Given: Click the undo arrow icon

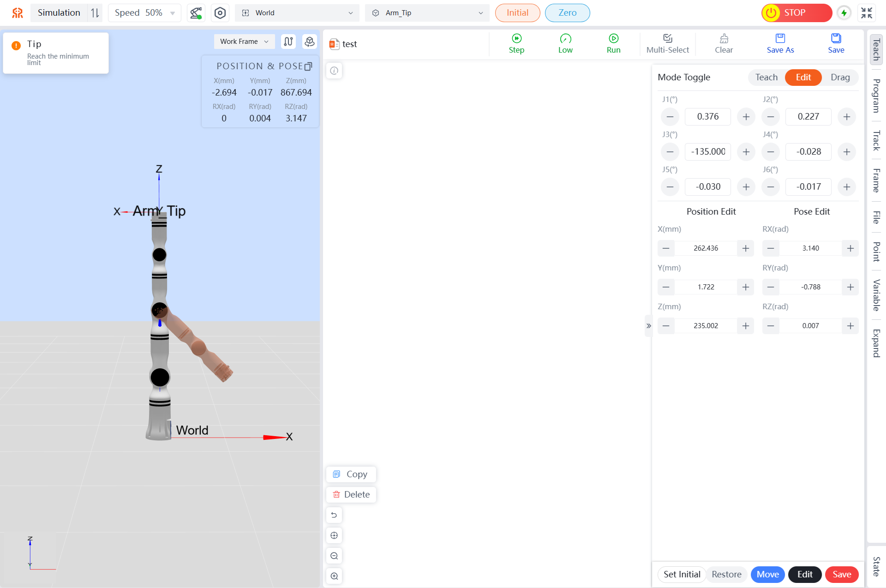Looking at the screenshot, I should [334, 515].
